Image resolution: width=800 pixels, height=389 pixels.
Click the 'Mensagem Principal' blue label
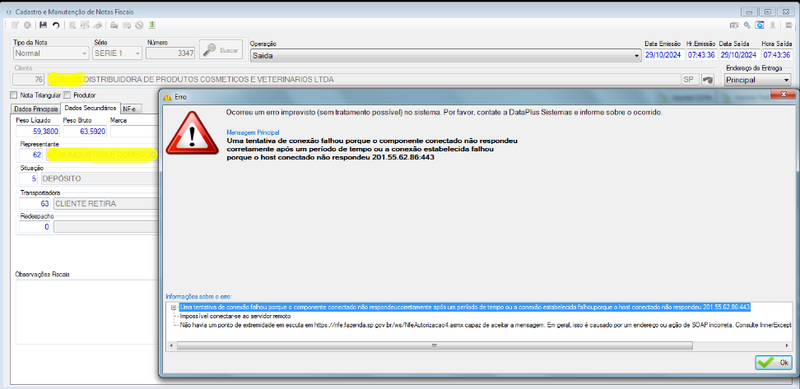pyautogui.click(x=253, y=132)
